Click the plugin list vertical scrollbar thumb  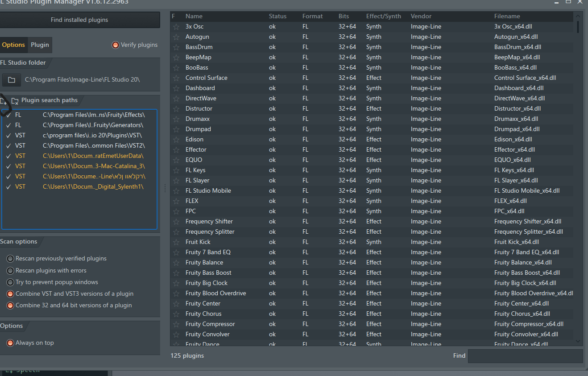click(578, 27)
